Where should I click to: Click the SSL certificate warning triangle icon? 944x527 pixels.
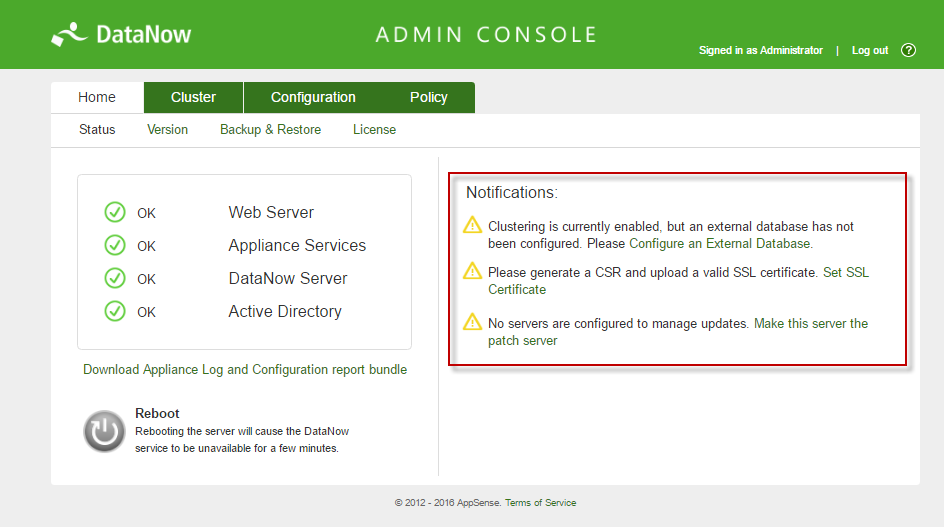coord(473,271)
